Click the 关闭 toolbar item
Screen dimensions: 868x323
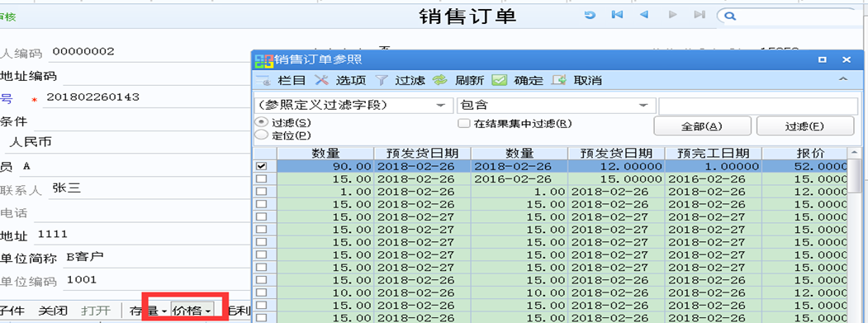[x=53, y=311]
